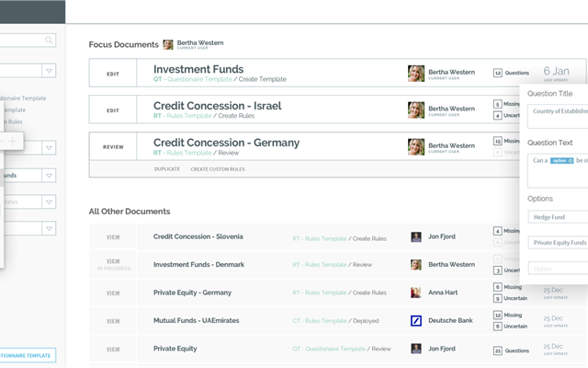Click the plus icon on the sidebar popup
Viewport: 588px width, 368px height.
(x=12, y=141)
